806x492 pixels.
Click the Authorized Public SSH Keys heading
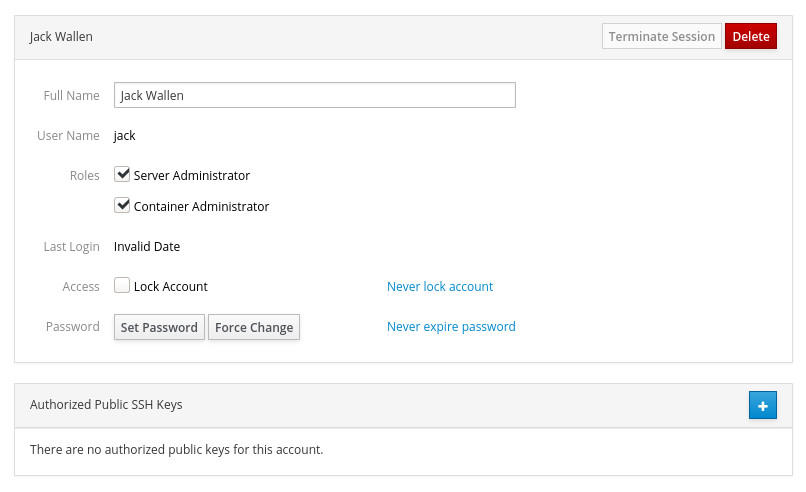(x=106, y=405)
